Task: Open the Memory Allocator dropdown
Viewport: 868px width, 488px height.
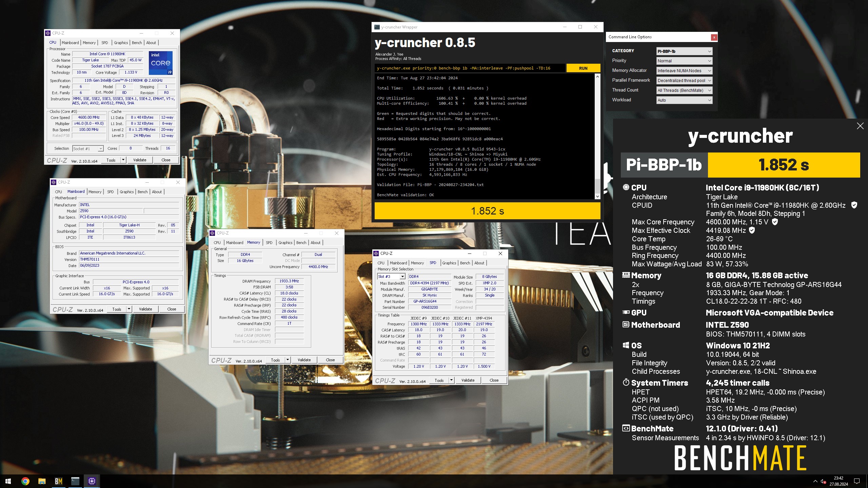Action: tap(684, 71)
